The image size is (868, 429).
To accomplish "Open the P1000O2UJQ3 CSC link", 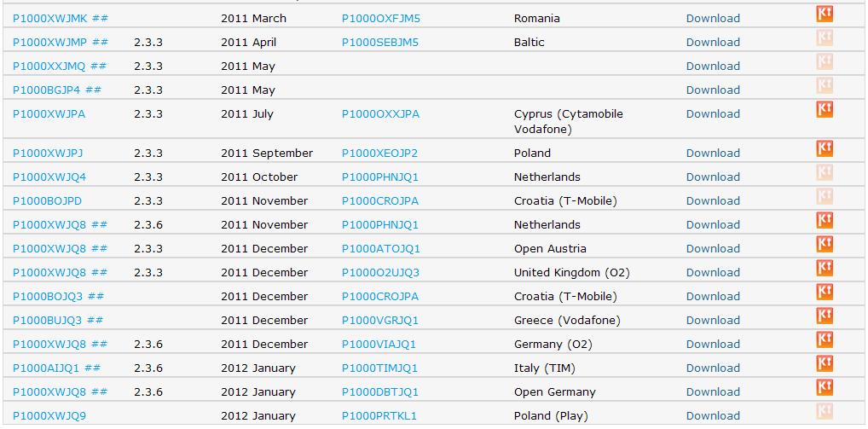I will click(x=380, y=272).
